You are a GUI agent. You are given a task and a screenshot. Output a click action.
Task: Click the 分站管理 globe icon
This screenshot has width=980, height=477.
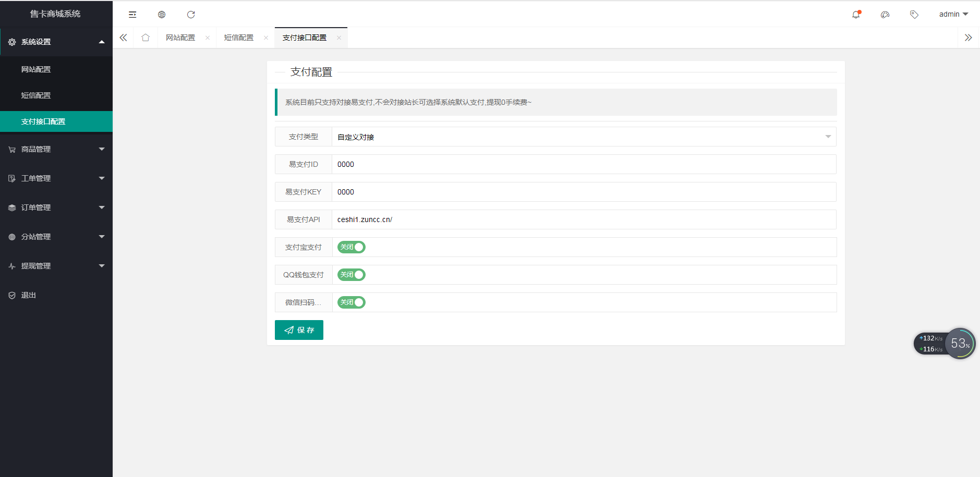(x=12, y=237)
